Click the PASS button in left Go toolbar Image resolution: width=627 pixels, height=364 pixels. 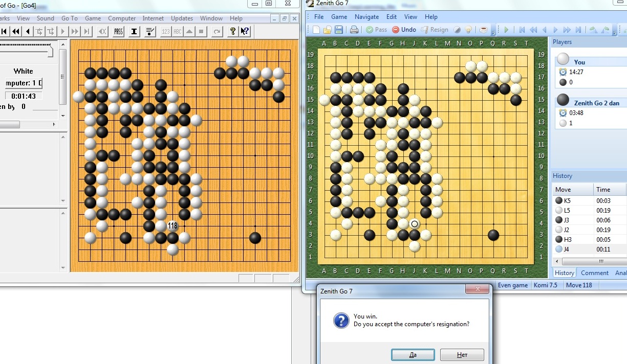tap(118, 32)
